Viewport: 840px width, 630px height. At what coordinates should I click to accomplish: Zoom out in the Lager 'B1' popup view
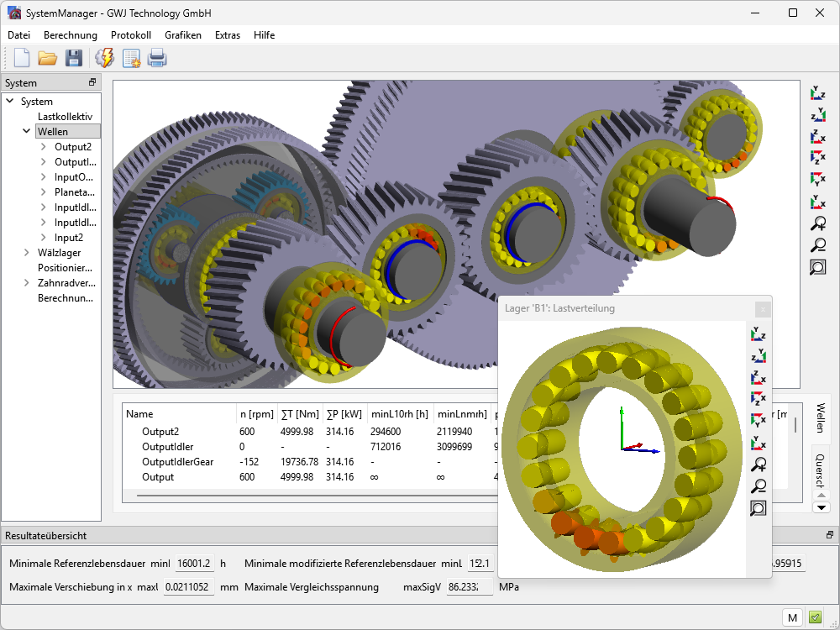758,486
